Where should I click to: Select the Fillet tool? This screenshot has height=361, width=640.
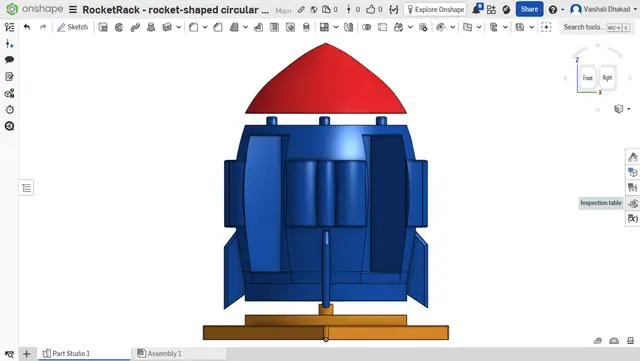pos(193,27)
